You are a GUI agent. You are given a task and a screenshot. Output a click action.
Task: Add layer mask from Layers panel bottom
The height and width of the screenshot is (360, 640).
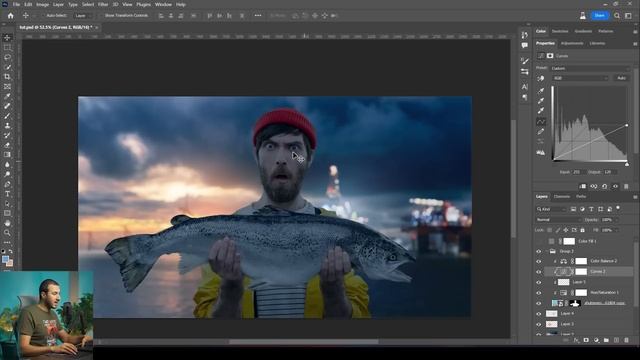(x=586, y=340)
